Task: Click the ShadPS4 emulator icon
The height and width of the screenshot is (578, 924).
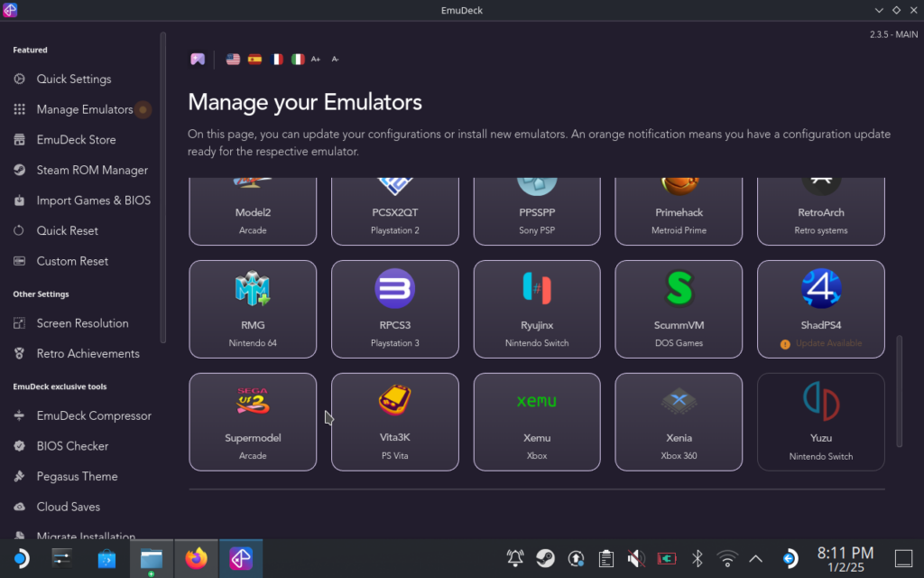Action: click(x=821, y=288)
